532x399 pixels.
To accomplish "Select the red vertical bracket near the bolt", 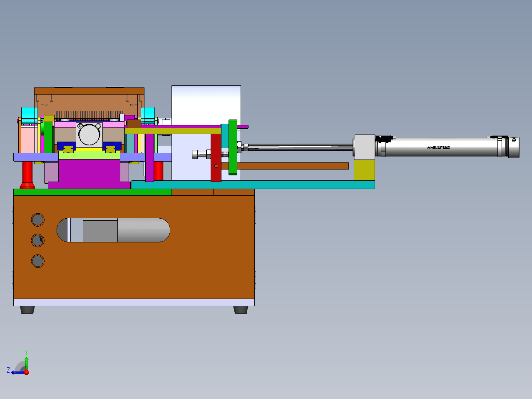I will point(216,158).
